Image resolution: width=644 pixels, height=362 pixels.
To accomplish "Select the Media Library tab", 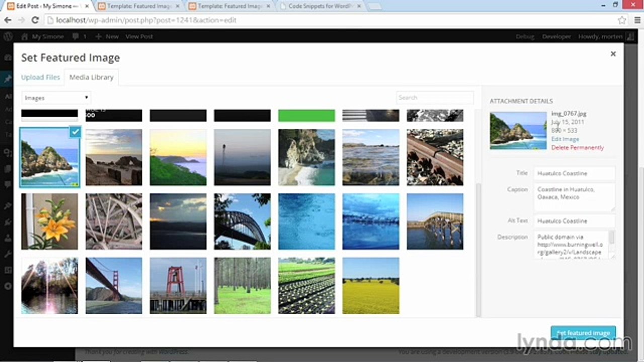I will click(91, 77).
